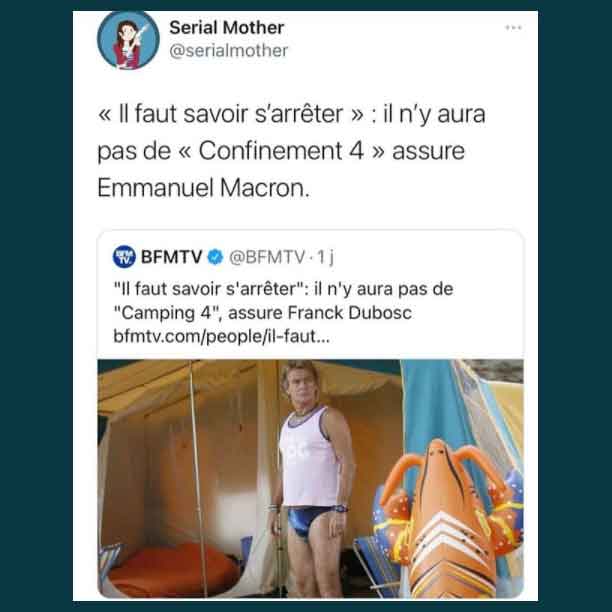The width and height of the screenshot is (612, 612).
Task: Click the BFMTV round logo icon
Action: [124, 257]
